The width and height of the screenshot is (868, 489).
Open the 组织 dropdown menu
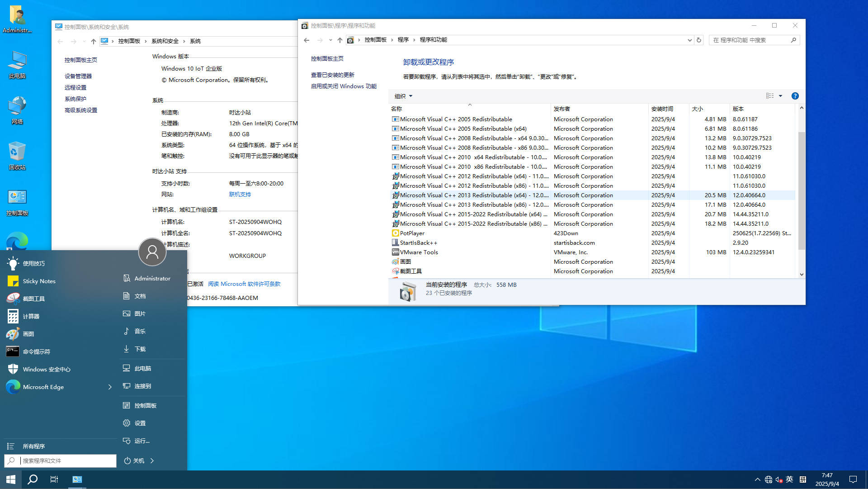[x=401, y=95]
